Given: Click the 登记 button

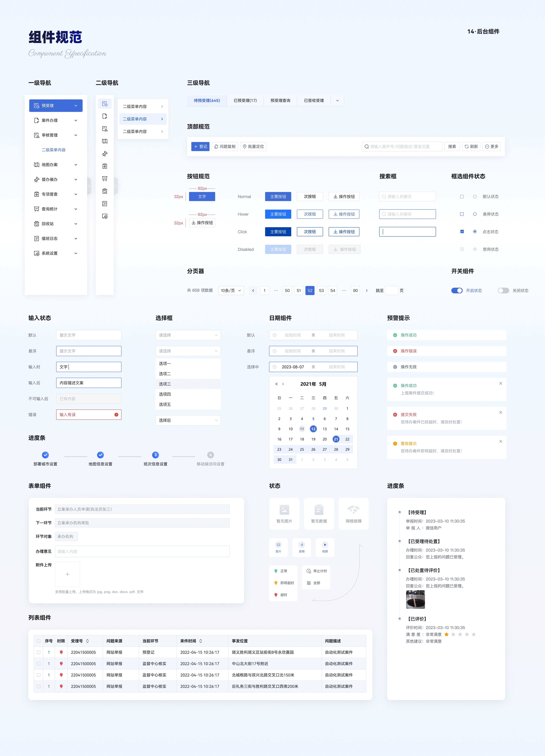Looking at the screenshot, I should coord(200,146).
